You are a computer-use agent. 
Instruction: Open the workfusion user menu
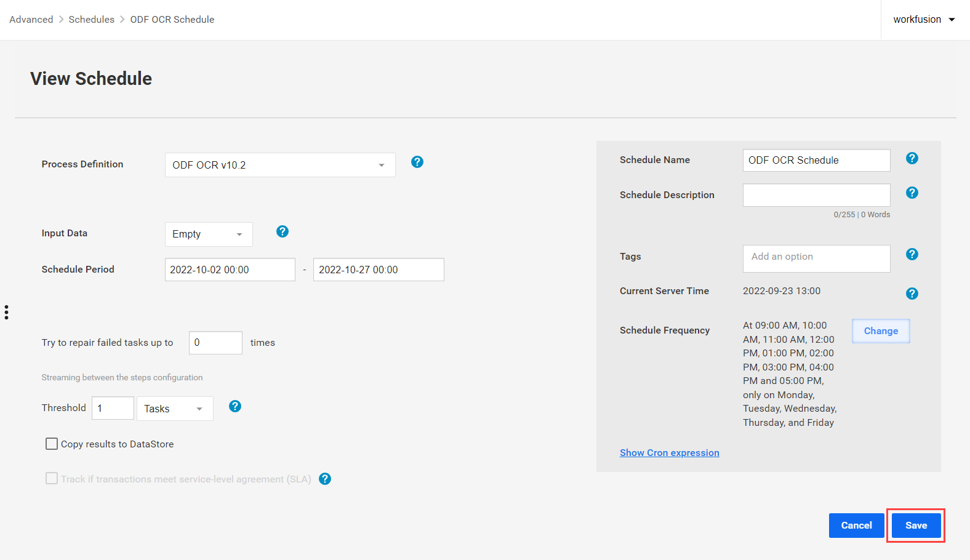click(x=924, y=20)
